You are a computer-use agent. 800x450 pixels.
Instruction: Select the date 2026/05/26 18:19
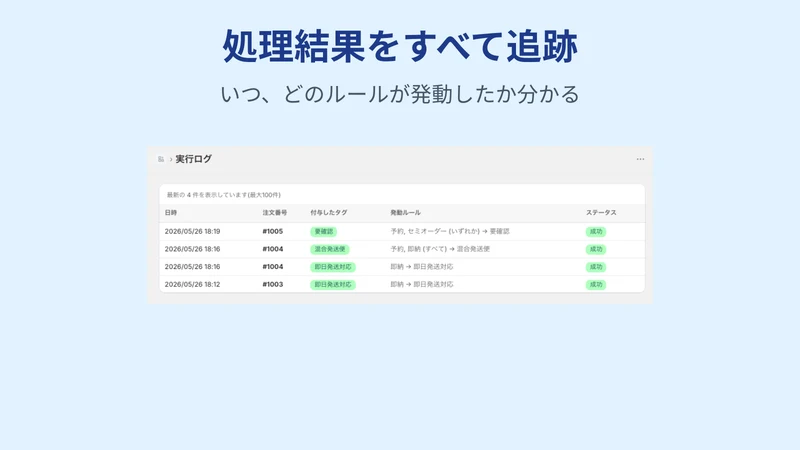click(x=192, y=232)
